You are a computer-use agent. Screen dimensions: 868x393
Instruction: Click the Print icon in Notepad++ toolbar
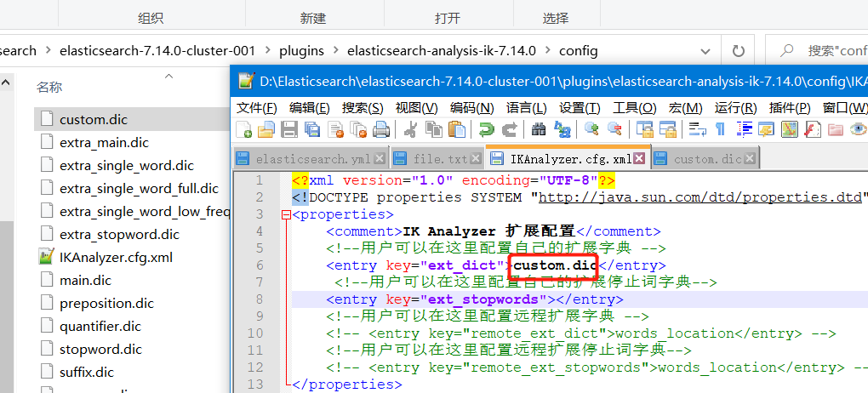381,129
